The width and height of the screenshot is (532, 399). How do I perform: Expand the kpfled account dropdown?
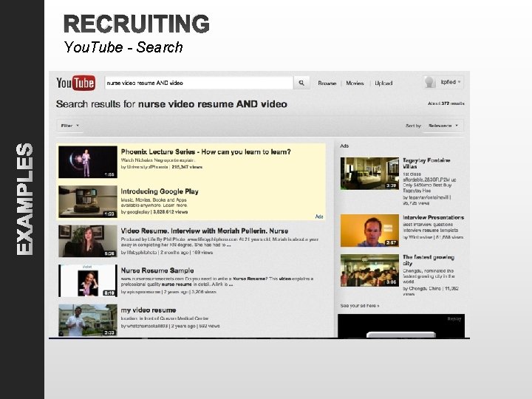(x=450, y=82)
